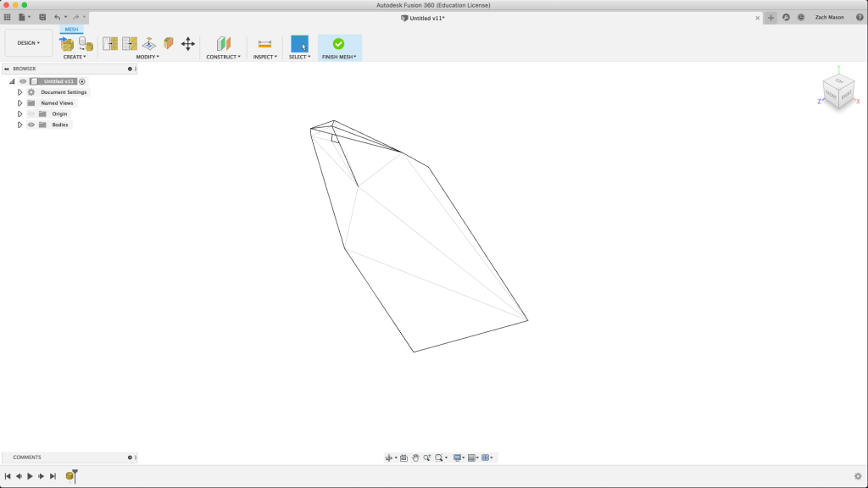Select the Move/Copy tool with four arrows
Screen dimensions: 868x488
[188, 43]
